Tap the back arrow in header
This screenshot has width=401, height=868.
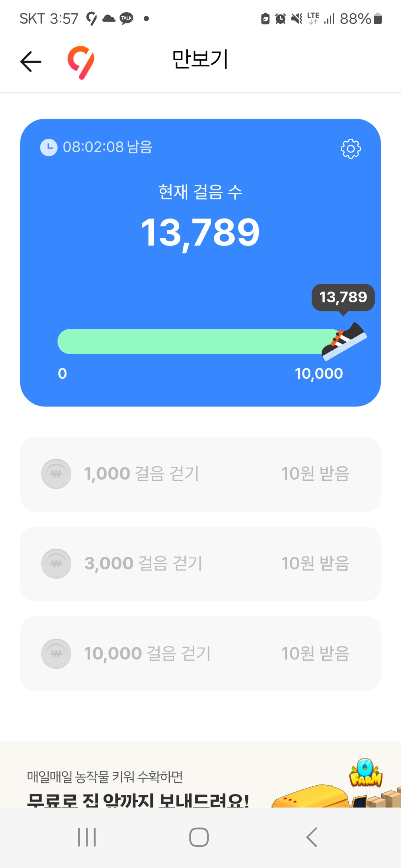(x=31, y=62)
